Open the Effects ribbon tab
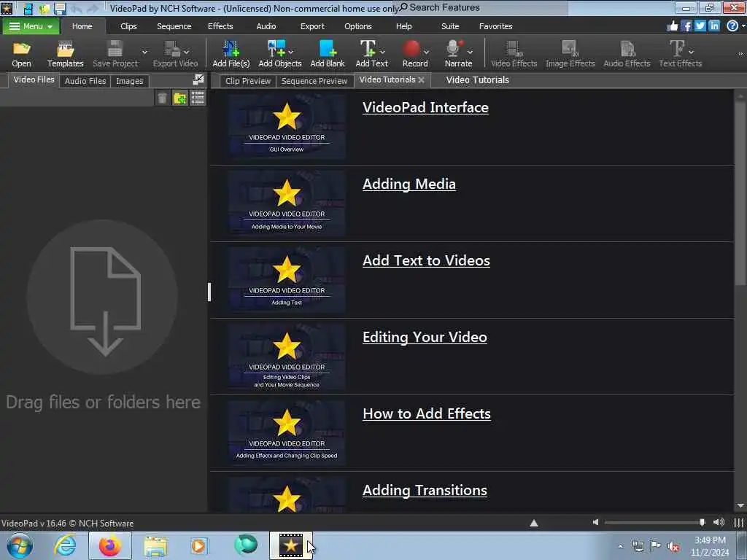The image size is (747, 560). [x=220, y=26]
